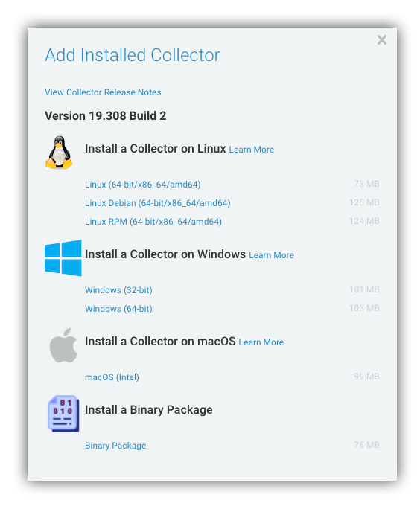Click the Windows logo icon
The image size is (420, 506).
63,258
